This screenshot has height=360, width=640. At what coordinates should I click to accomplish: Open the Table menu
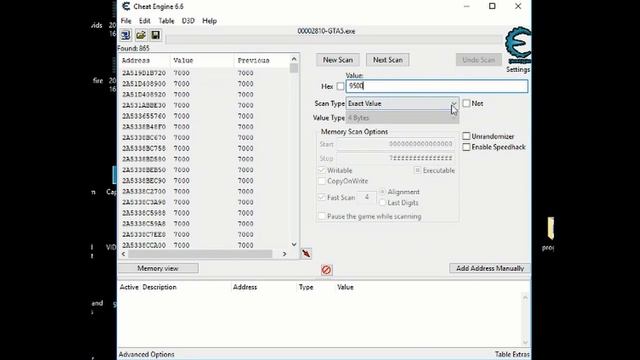(166, 21)
